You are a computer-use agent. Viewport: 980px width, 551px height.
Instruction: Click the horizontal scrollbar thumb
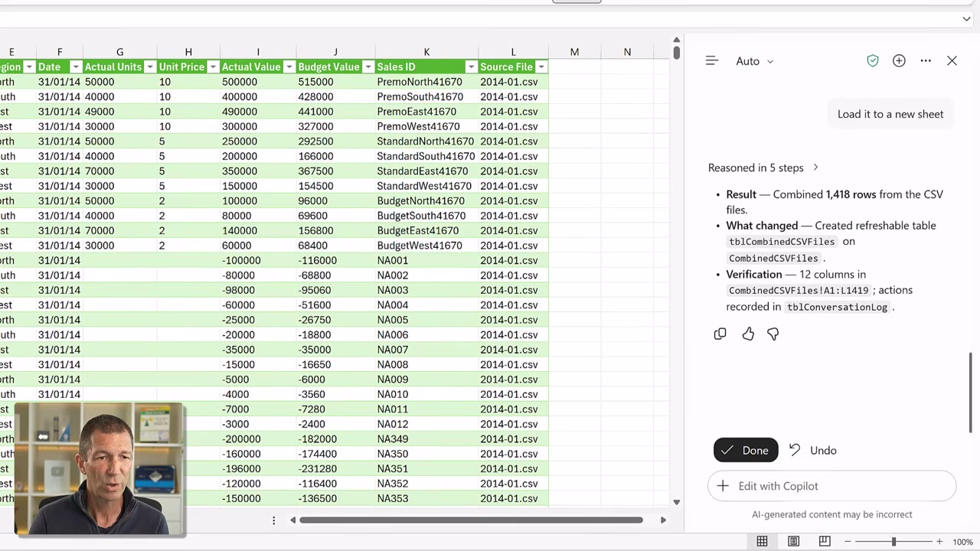click(472, 520)
